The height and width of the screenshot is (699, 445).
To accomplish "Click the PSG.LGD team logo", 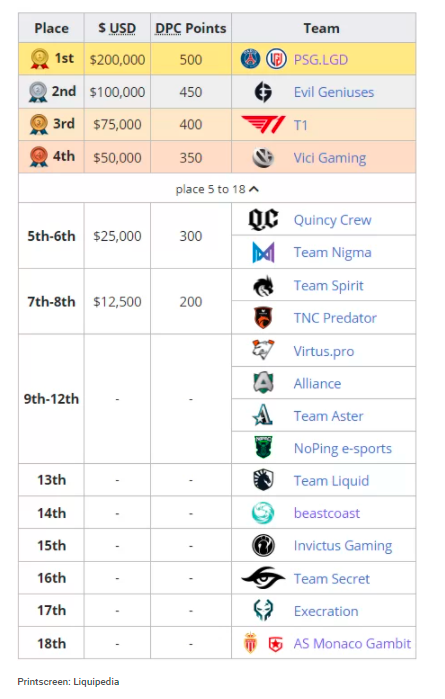I will (x=263, y=59).
